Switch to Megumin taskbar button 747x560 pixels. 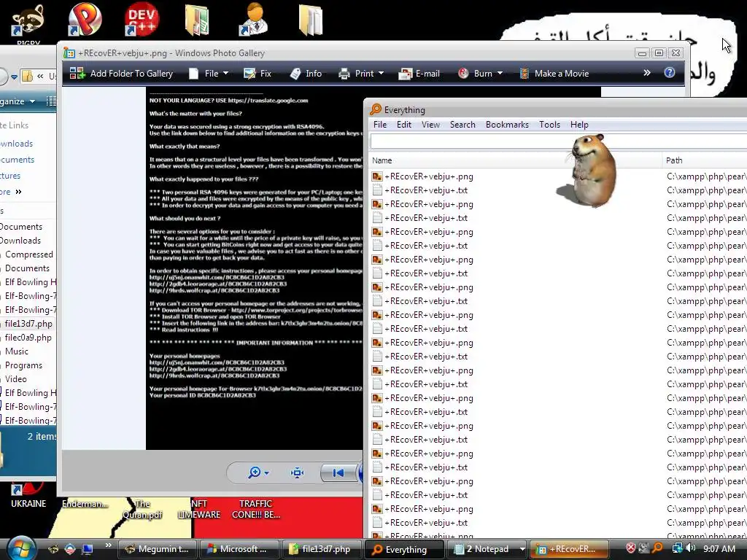click(x=157, y=549)
